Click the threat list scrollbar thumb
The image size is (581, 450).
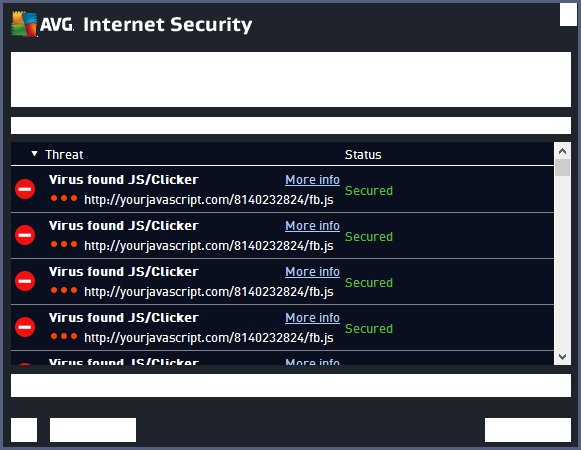(x=562, y=168)
